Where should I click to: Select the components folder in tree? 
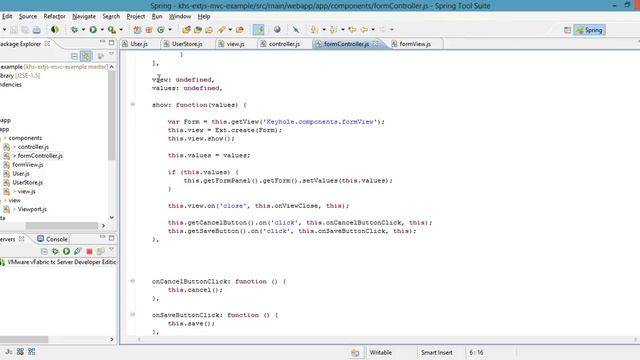click(x=25, y=138)
